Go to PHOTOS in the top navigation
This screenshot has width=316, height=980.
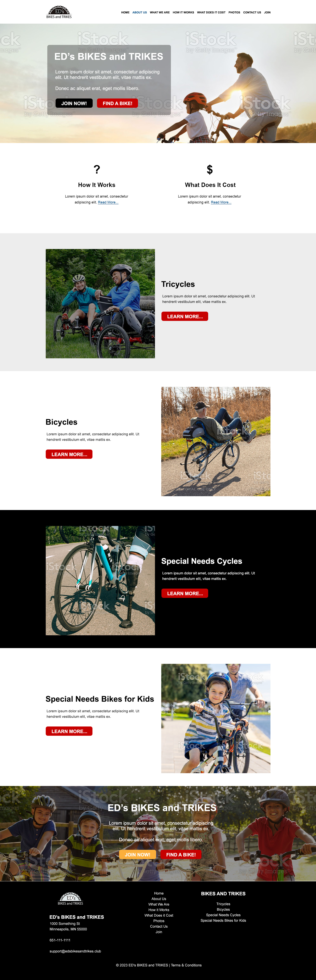(x=234, y=13)
